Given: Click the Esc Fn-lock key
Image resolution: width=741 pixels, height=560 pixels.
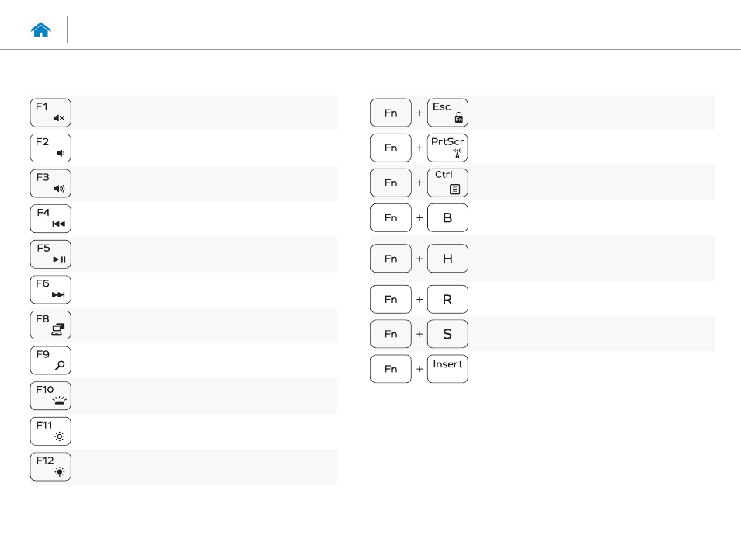Looking at the screenshot, I should coord(447,113).
